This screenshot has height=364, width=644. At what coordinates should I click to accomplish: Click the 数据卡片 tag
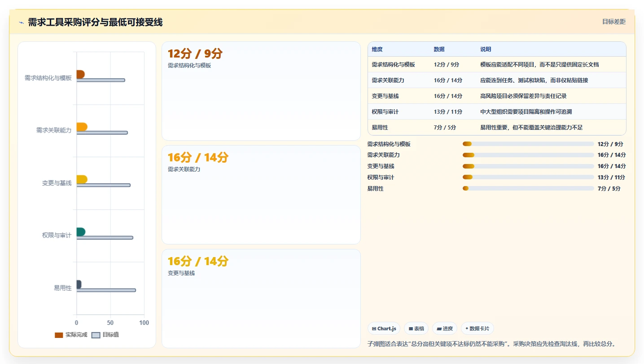click(478, 328)
